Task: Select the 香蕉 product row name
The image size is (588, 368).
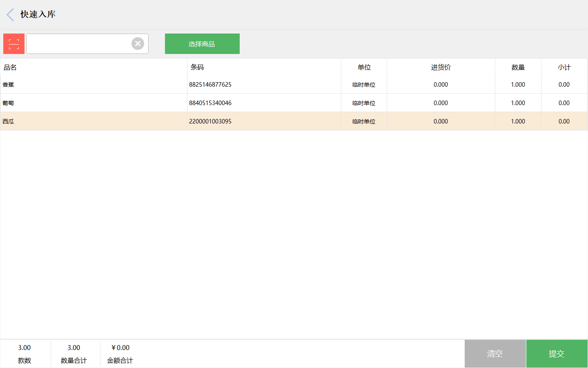Action: (8, 85)
